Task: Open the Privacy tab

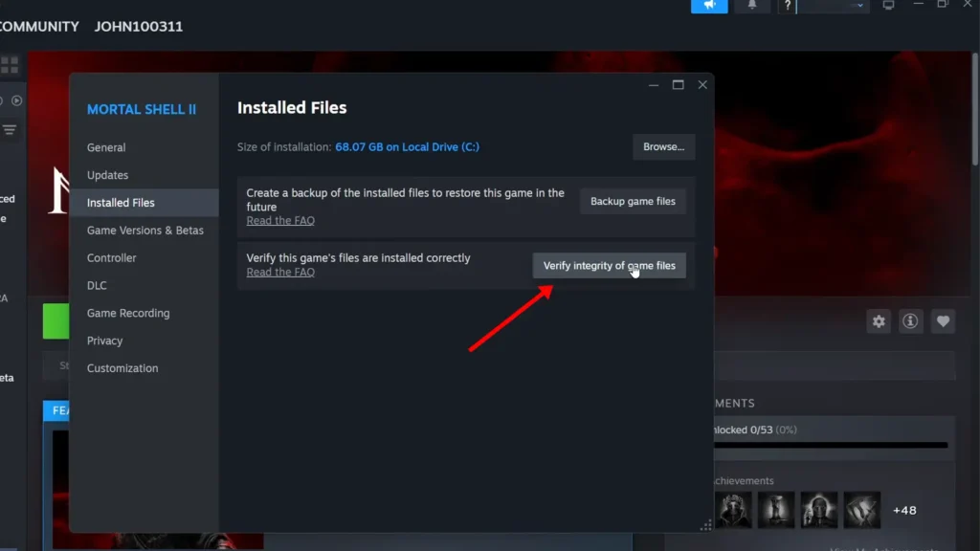Action: (x=144, y=341)
